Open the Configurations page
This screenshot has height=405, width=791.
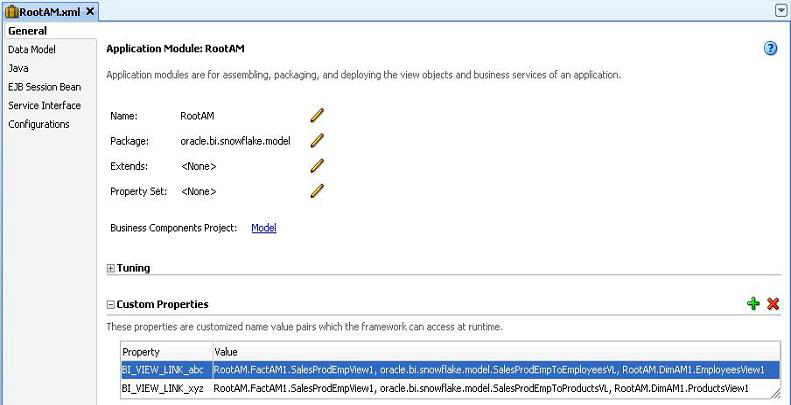pyautogui.click(x=39, y=124)
